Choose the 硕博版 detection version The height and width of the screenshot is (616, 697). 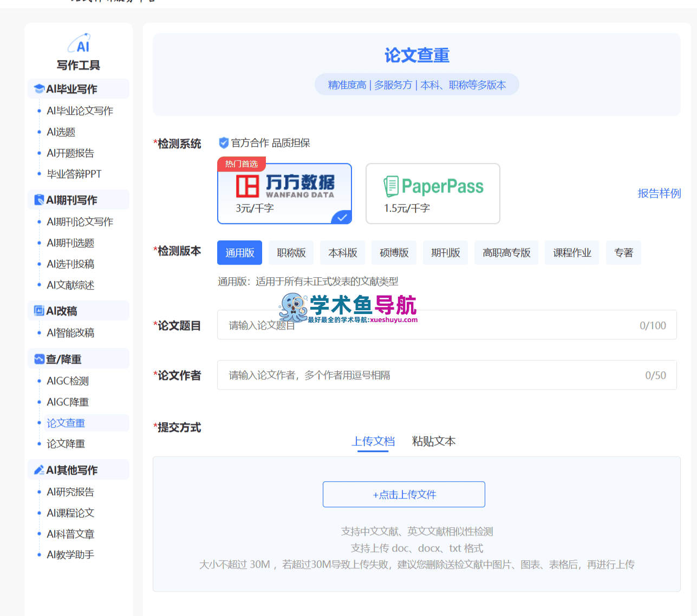[394, 253]
